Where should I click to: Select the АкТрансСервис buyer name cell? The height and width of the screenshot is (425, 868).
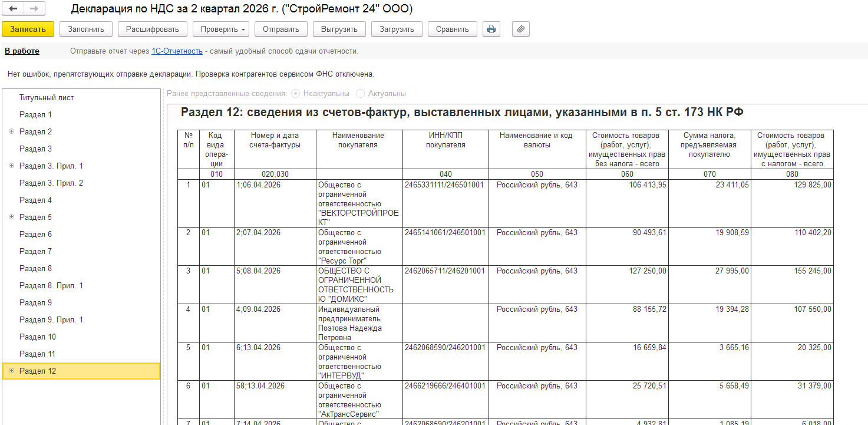point(359,400)
